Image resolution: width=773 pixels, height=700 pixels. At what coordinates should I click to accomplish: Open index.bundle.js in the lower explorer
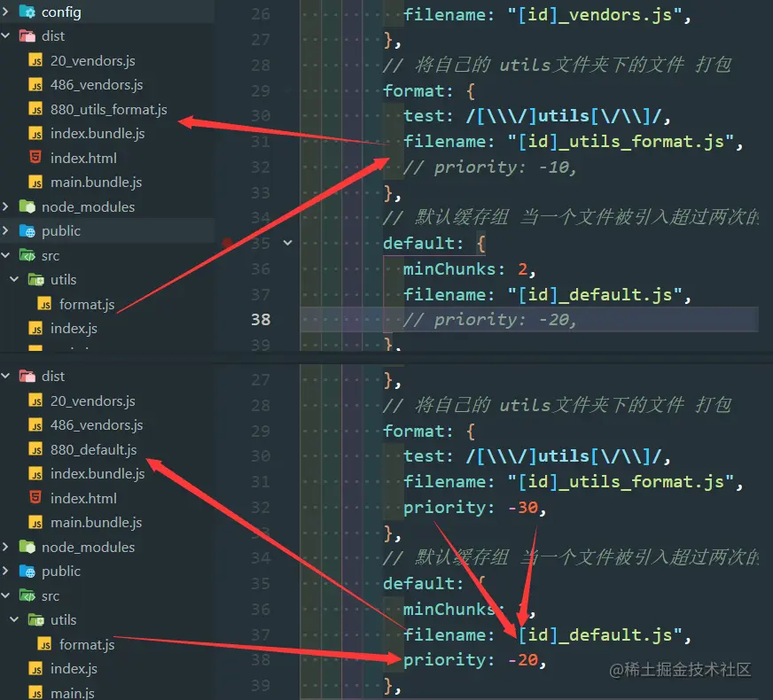[x=98, y=474]
